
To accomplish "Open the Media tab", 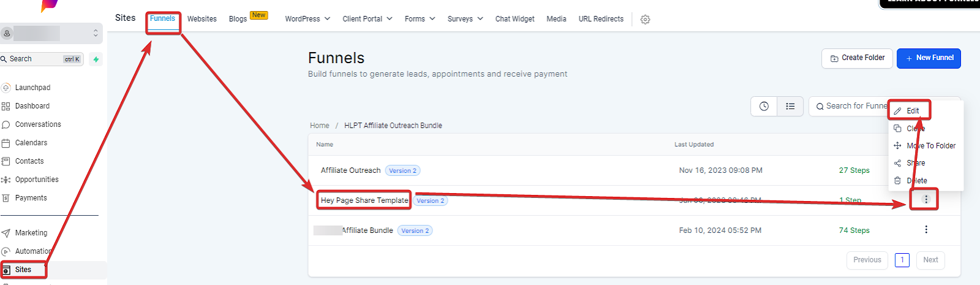I will 556,19.
